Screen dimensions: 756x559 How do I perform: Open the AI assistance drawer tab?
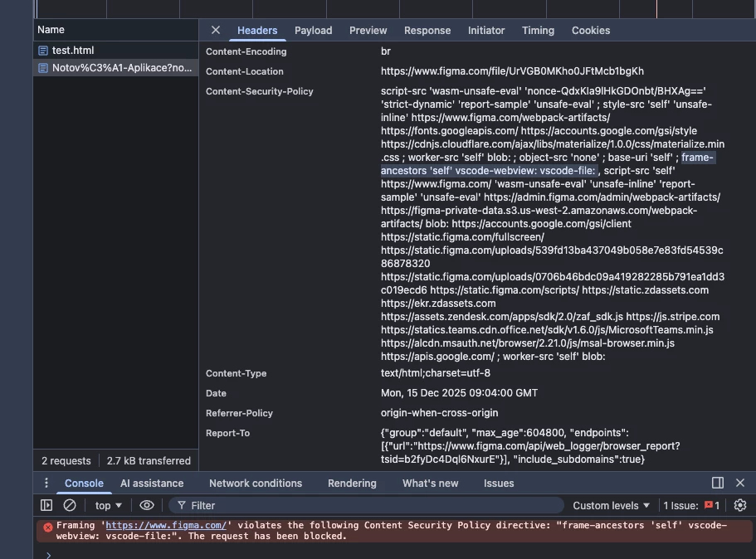152,484
